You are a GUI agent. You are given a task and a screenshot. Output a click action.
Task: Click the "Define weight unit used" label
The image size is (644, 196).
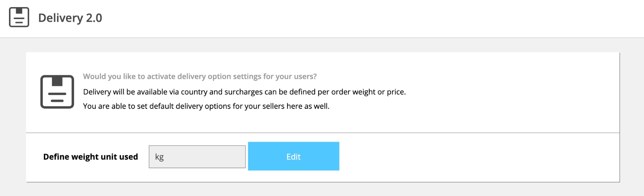(90, 157)
